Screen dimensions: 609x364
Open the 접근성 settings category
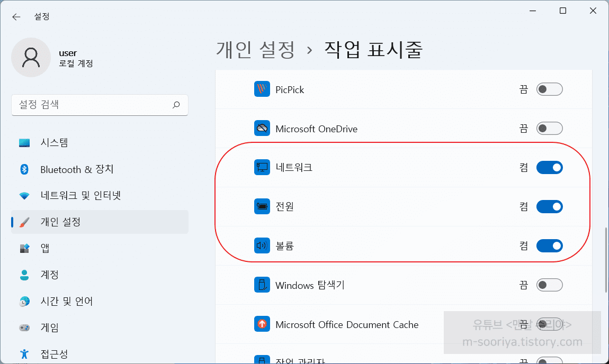100,354
